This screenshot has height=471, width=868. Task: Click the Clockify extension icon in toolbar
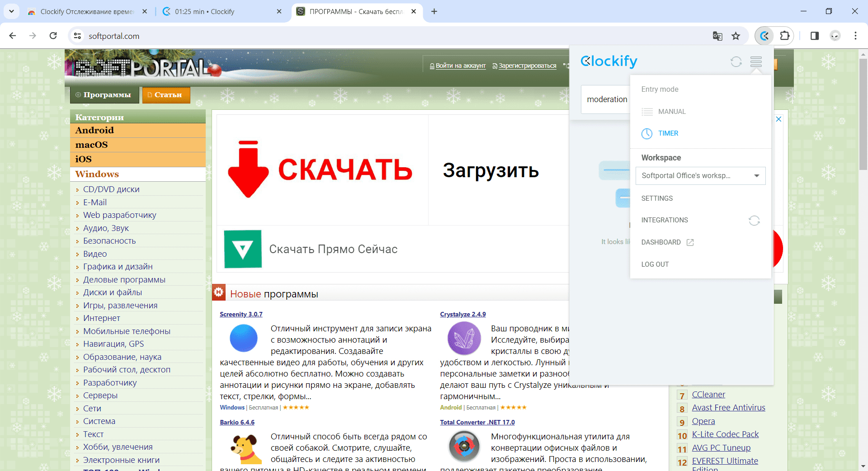[x=764, y=36]
